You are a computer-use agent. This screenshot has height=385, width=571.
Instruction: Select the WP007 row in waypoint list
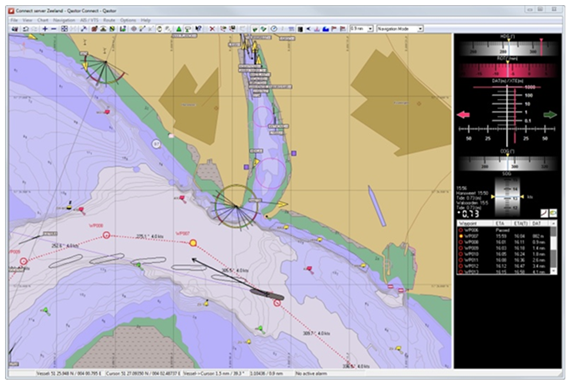pyautogui.click(x=504, y=236)
